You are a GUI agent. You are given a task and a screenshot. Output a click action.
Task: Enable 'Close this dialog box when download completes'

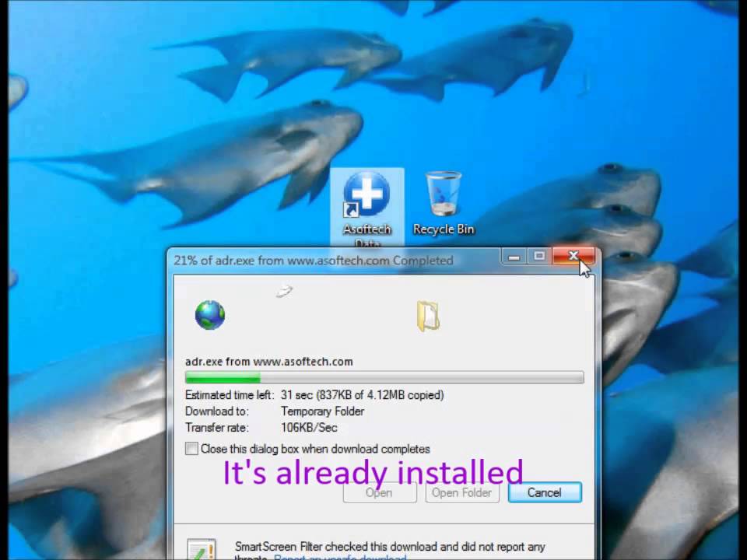tap(191, 449)
